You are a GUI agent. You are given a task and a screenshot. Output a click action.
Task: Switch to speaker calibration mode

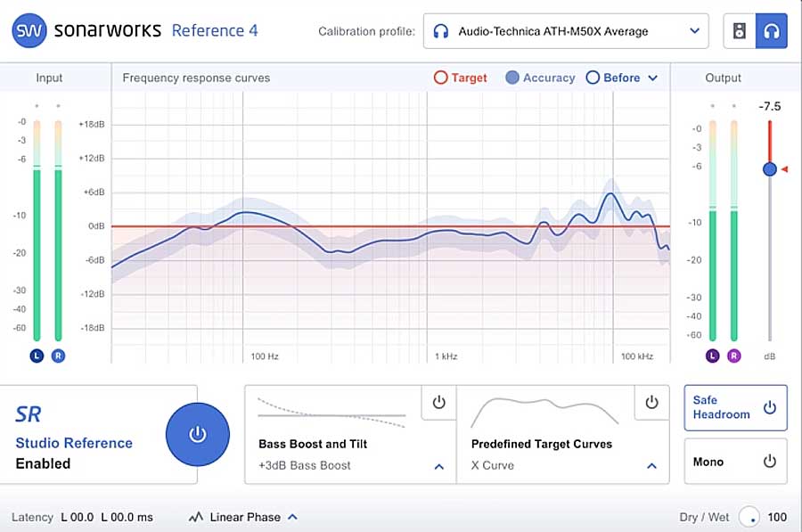740,31
